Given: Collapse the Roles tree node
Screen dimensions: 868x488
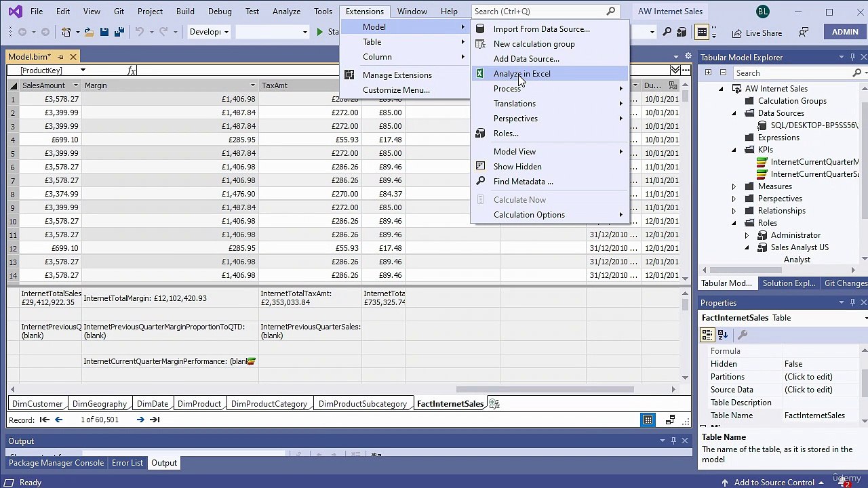Looking at the screenshot, I should [734, 223].
